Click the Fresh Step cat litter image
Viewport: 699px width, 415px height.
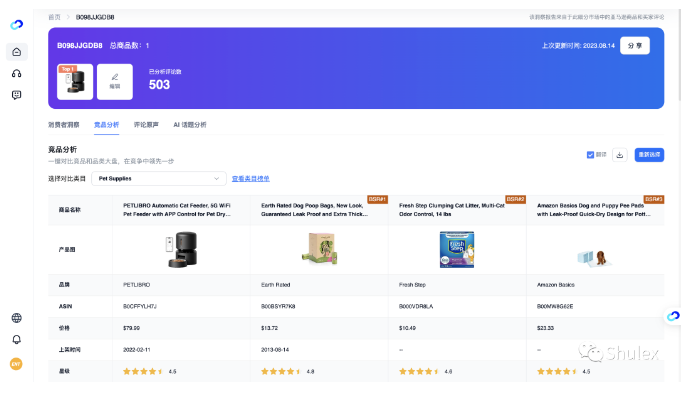point(457,249)
